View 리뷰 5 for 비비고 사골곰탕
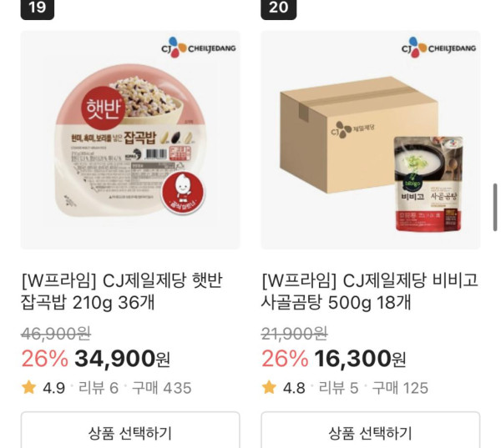Image resolution: width=501 pixels, height=448 pixels. click(x=338, y=388)
